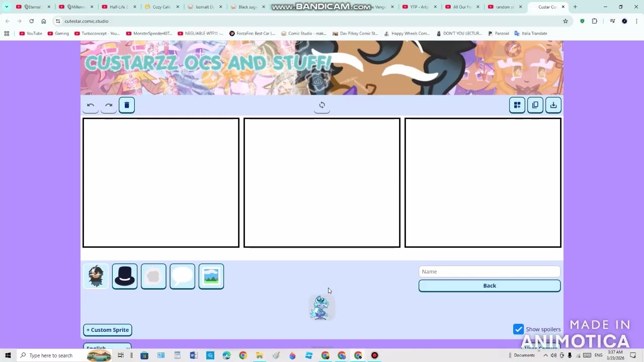
Task: Open the green shield extension icon
Action: pyautogui.click(x=582, y=21)
